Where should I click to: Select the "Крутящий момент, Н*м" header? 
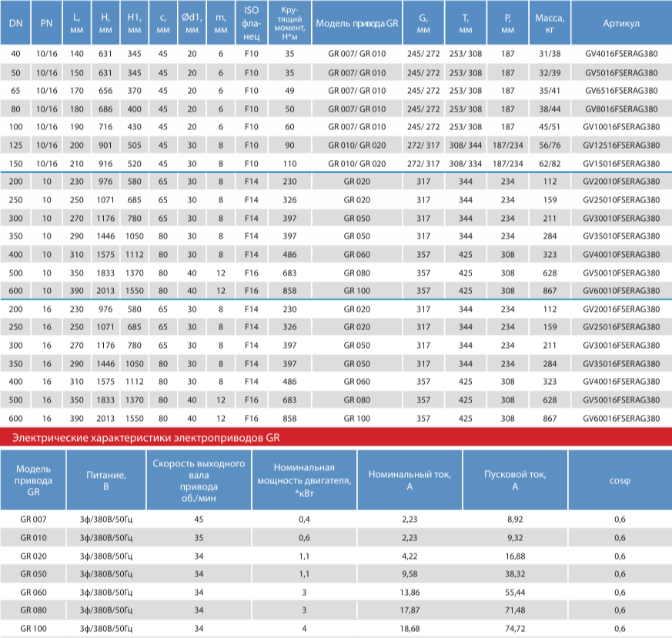click(289, 23)
